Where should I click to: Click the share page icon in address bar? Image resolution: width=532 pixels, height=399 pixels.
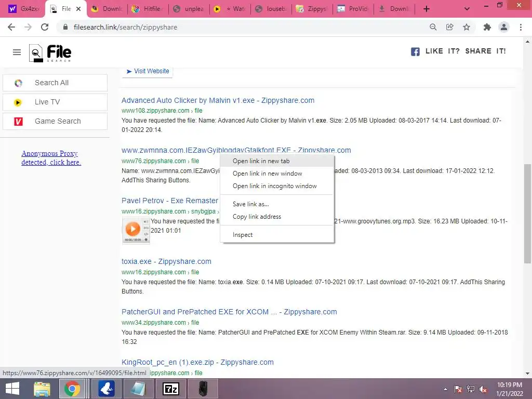[449, 27]
